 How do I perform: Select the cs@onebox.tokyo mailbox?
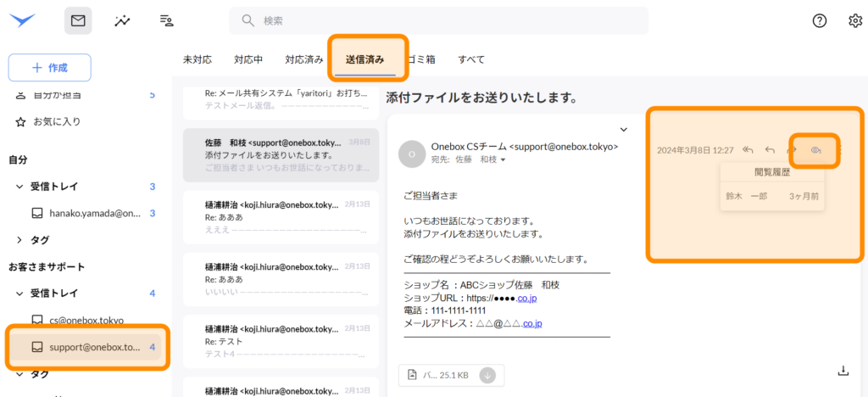tap(85, 321)
